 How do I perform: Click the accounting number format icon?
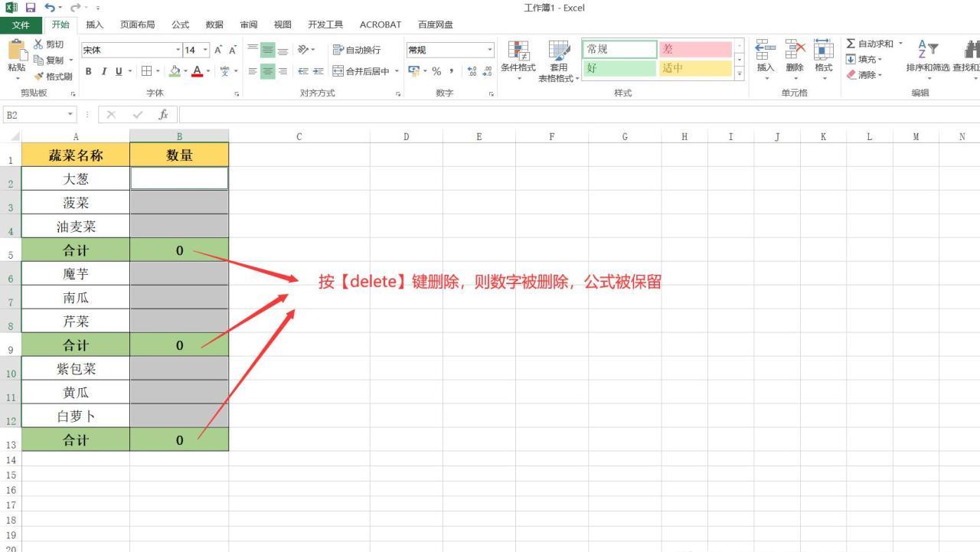(x=414, y=71)
